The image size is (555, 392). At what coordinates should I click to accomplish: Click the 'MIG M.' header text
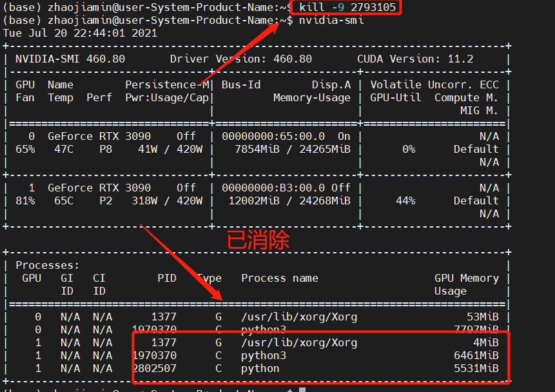click(479, 110)
